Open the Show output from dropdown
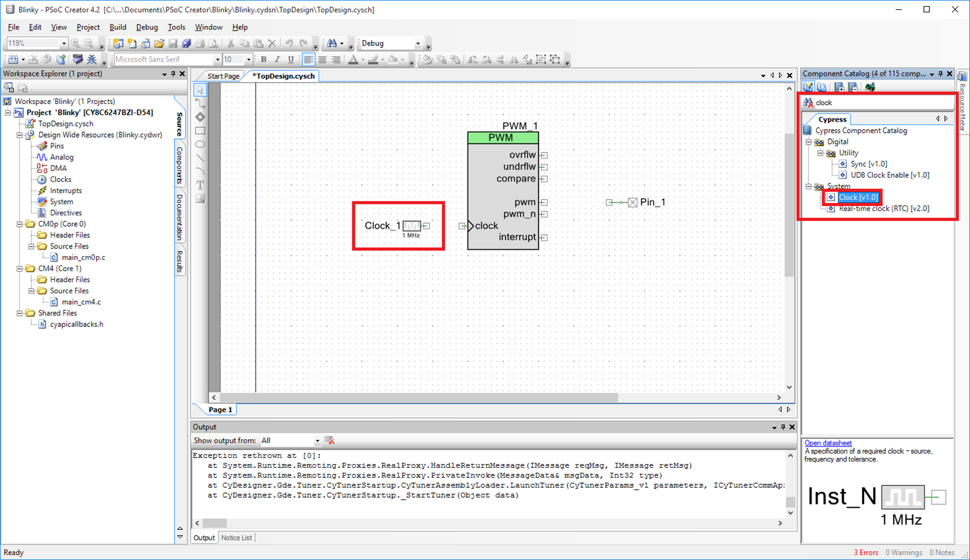 coord(317,441)
